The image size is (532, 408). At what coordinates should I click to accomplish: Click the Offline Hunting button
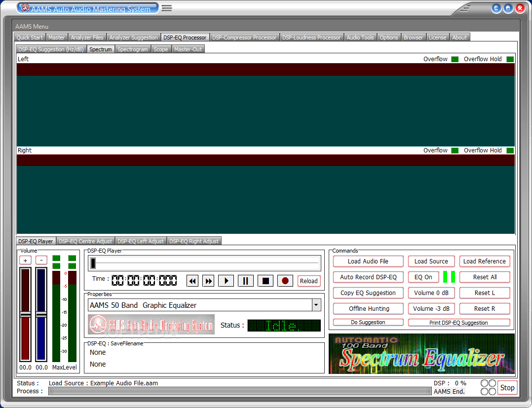coord(368,309)
